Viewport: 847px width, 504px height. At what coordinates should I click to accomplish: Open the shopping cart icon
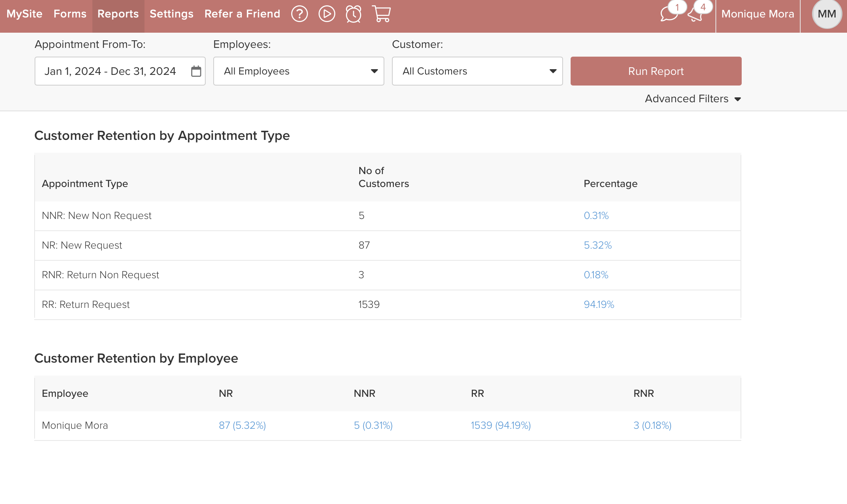(381, 14)
